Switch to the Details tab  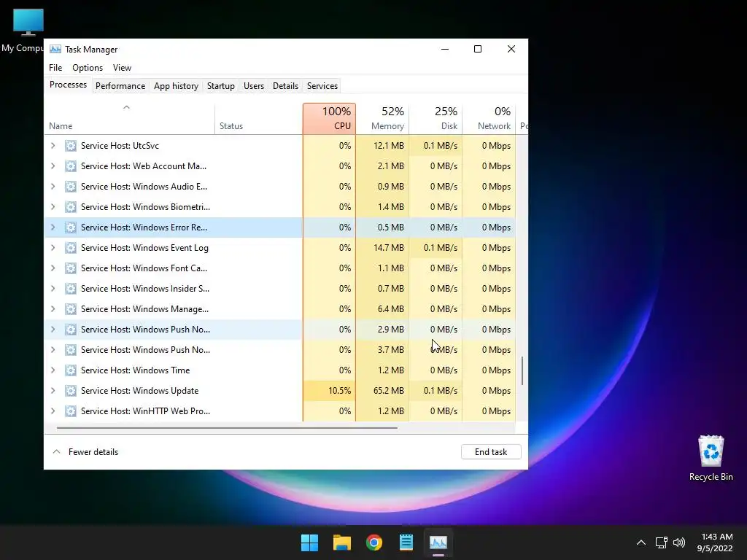(285, 86)
